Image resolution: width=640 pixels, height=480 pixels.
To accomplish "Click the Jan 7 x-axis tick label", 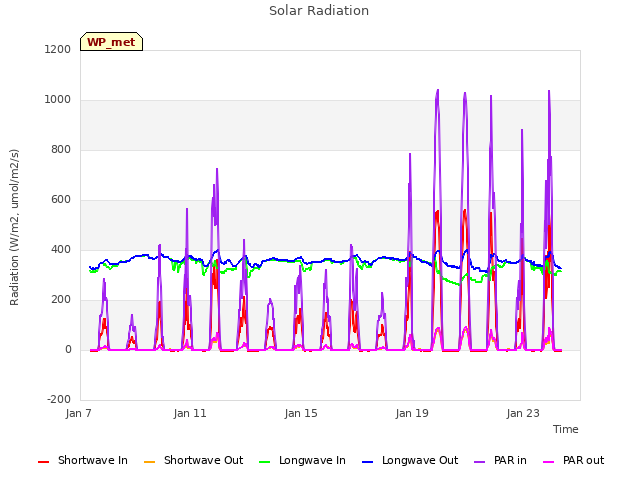I will [x=78, y=413].
